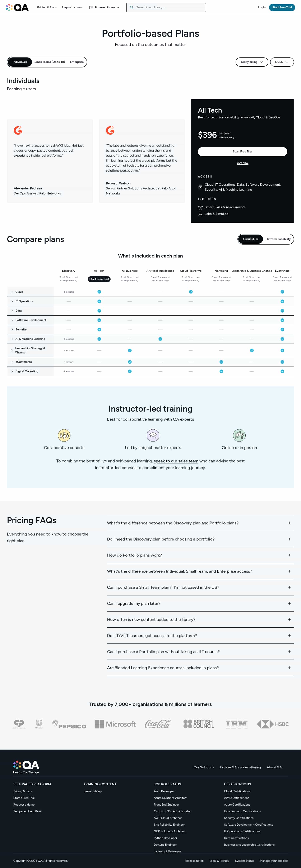301x868 pixels.
Task: Open Request a demo in navigation
Action: pyautogui.click(x=73, y=7)
